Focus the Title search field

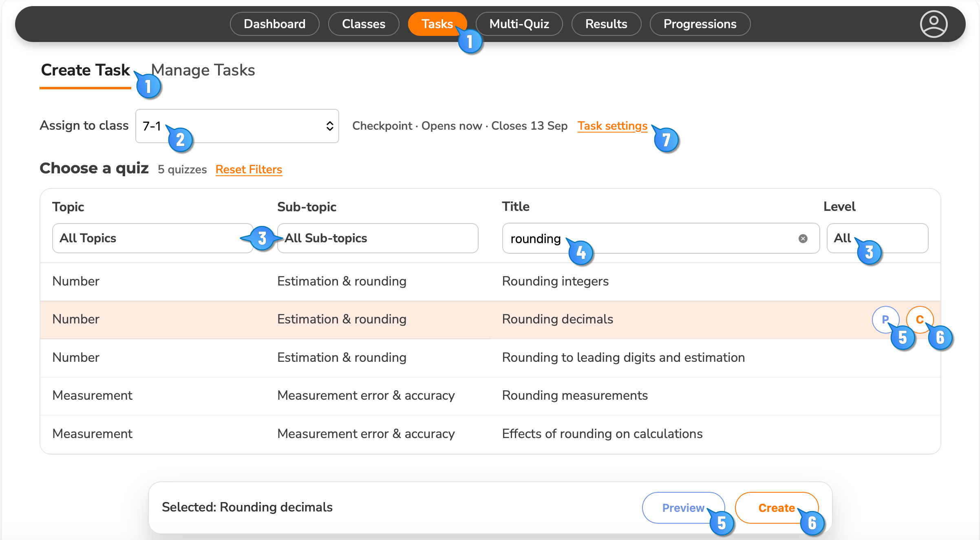point(660,239)
